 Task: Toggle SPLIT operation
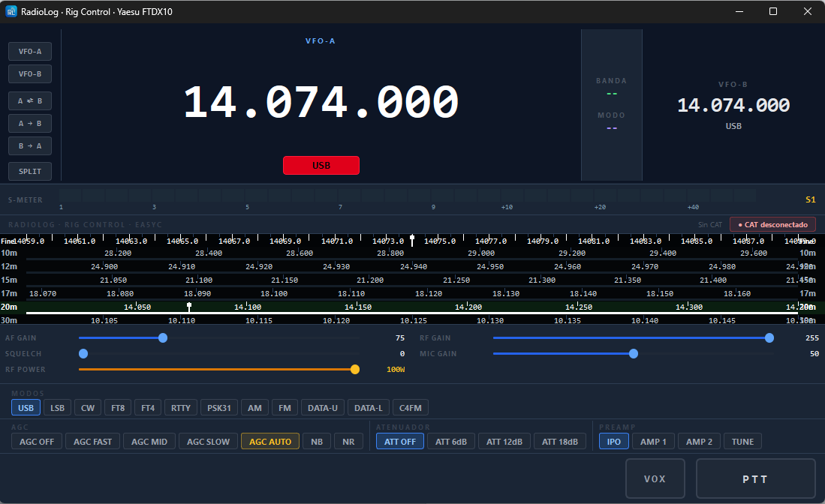[x=30, y=171]
